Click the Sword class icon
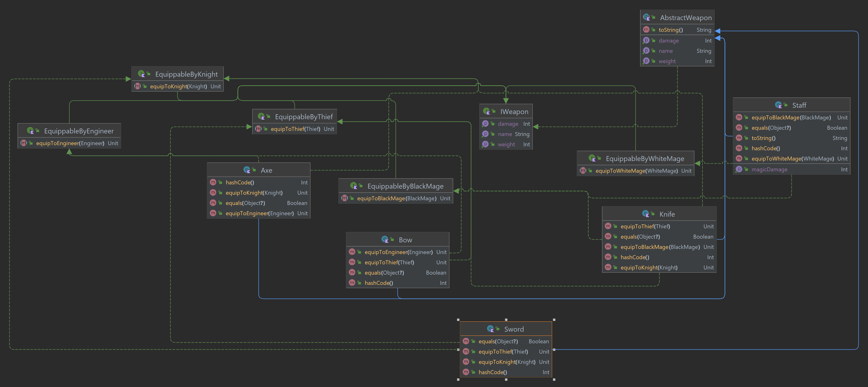Screen dimensions: 868x387 coord(491,329)
